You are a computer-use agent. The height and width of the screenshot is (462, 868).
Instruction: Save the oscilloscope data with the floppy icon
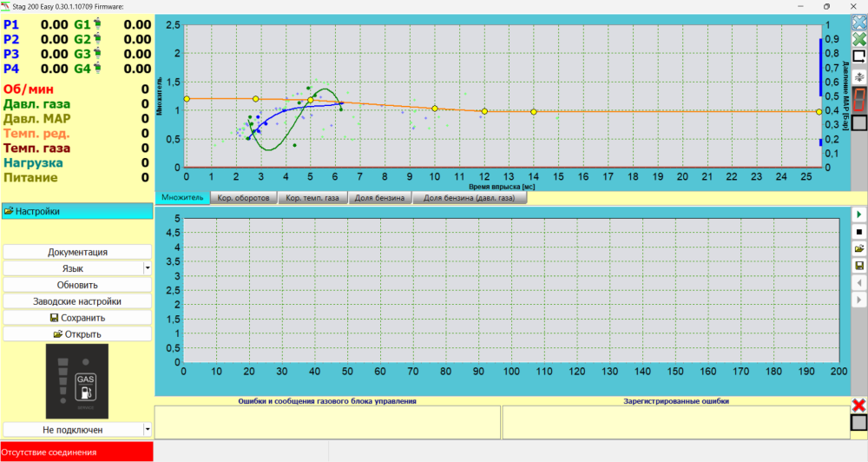pyautogui.click(x=859, y=266)
